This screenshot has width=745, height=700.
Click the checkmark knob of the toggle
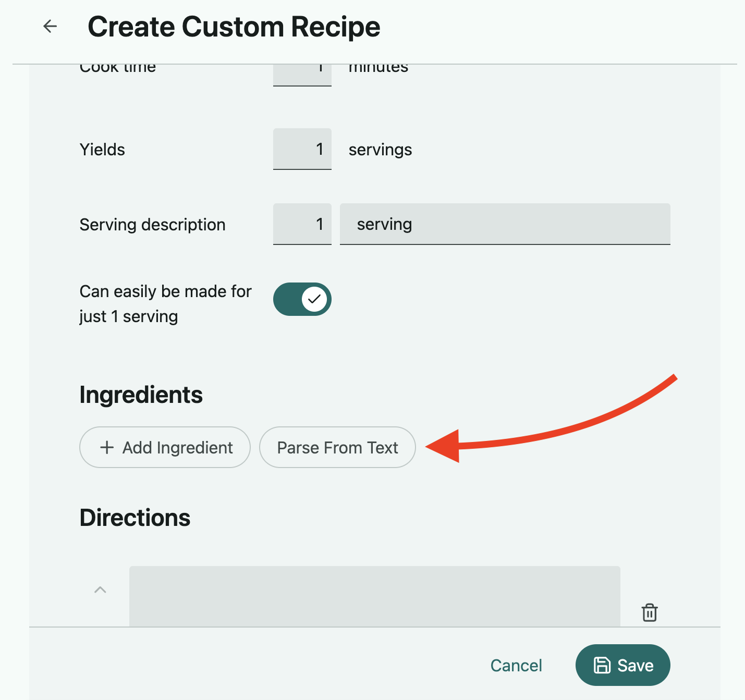click(314, 299)
